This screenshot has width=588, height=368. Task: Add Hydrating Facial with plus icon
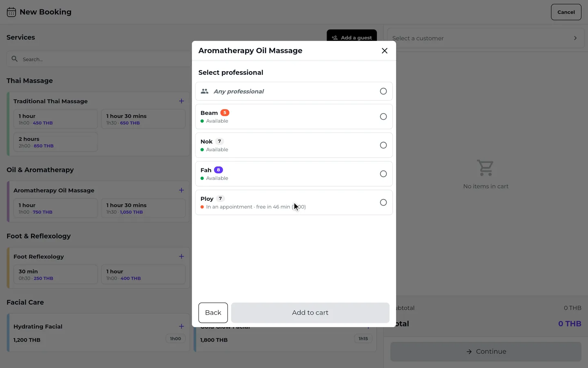click(182, 326)
